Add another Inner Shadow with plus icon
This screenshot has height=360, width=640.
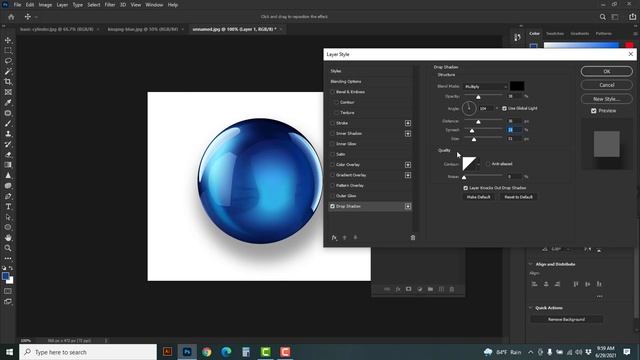click(408, 133)
